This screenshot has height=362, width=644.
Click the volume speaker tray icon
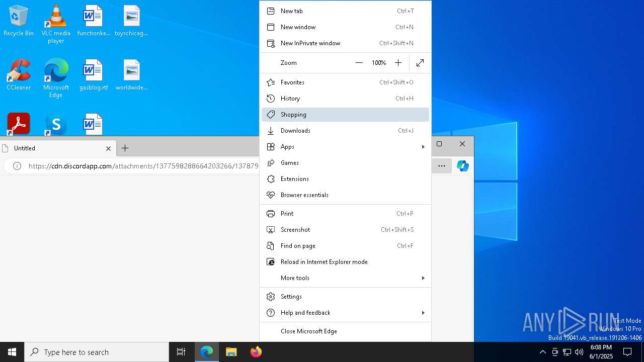[579, 352]
